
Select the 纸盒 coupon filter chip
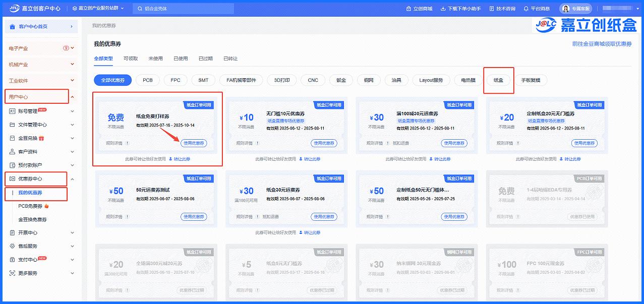[x=498, y=80]
